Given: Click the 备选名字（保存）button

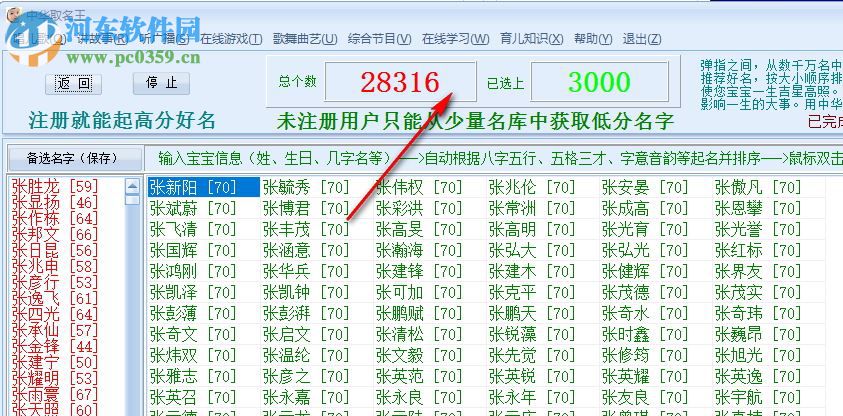Looking at the screenshot, I should 73,159.
